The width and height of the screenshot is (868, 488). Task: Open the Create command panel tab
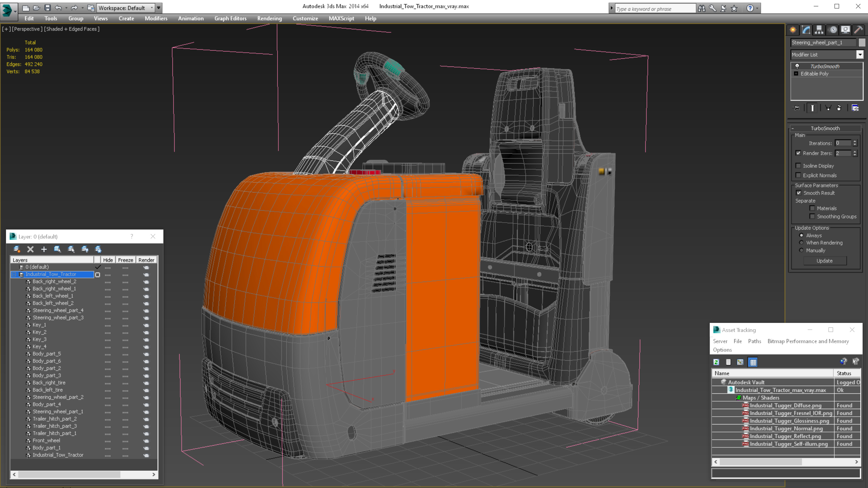point(793,30)
